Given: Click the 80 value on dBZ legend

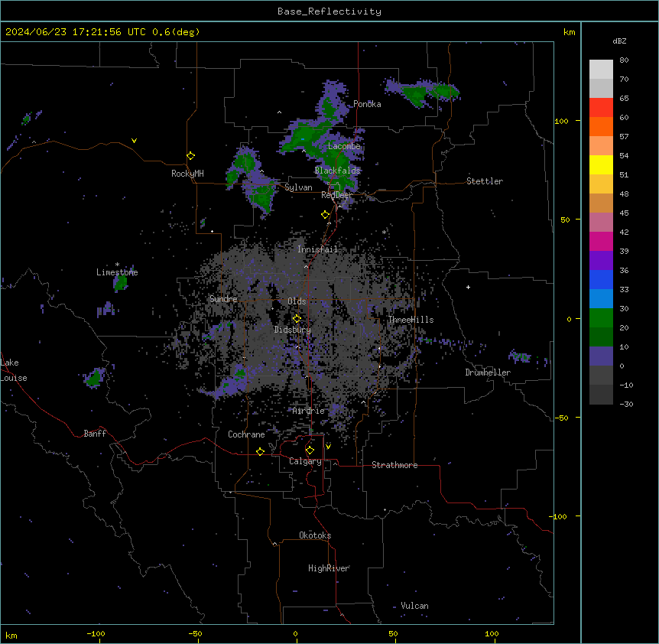Looking at the screenshot, I should pyautogui.click(x=624, y=60).
